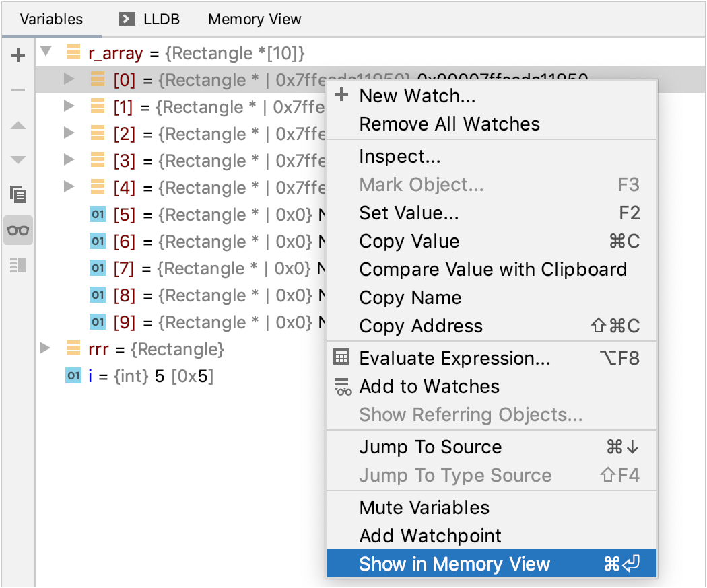Expand the rrr Rectangle variable
707x588 pixels.
pos(44,349)
